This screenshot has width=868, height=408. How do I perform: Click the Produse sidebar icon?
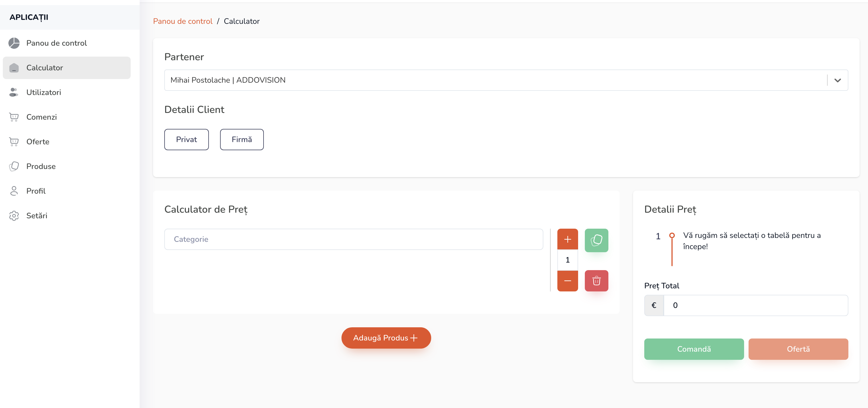[14, 166]
